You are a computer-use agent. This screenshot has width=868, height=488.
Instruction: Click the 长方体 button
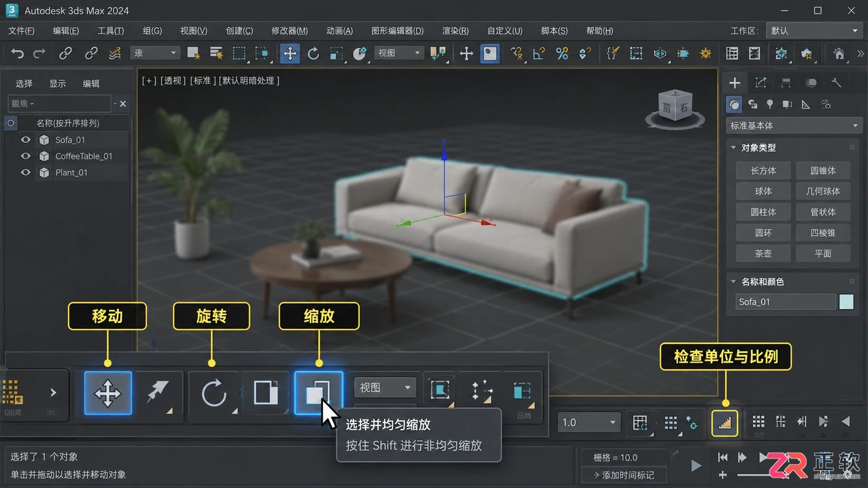[x=763, y=170]
